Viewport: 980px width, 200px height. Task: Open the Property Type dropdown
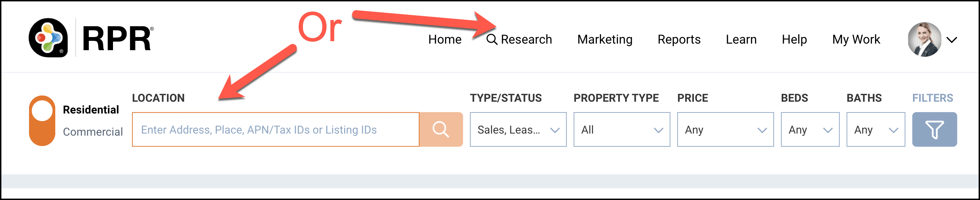point(621,129)
